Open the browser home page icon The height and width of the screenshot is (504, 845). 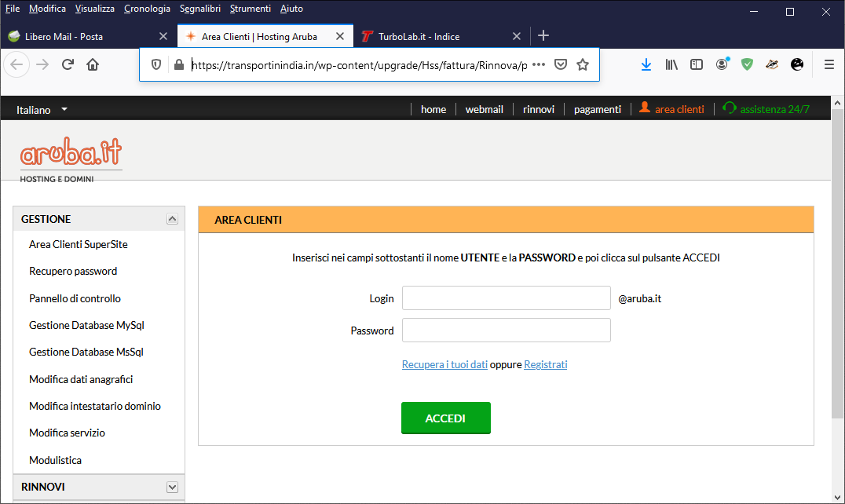click(93, 65)
